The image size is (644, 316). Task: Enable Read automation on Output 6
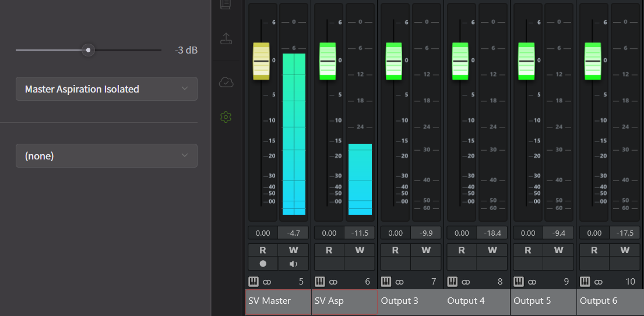coord(594,250)
